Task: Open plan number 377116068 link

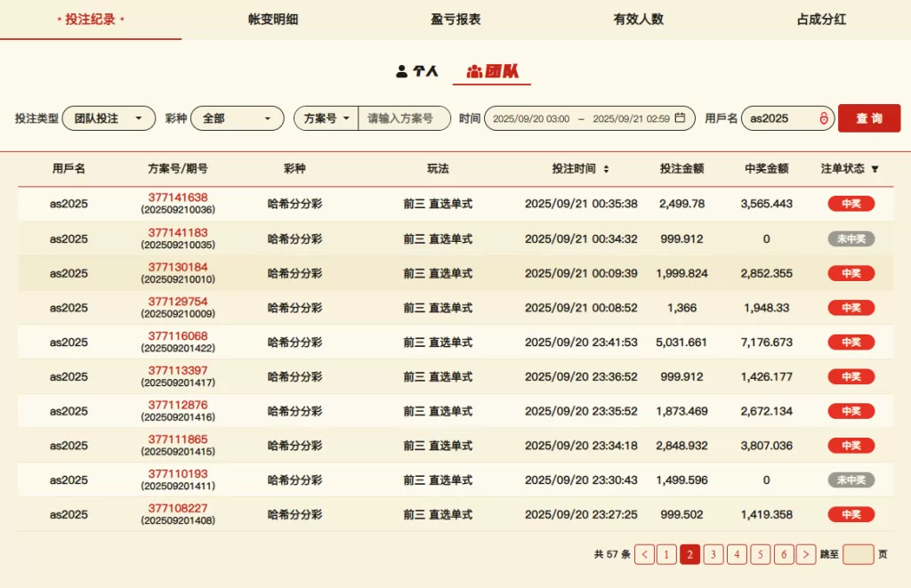Action: 178,335
